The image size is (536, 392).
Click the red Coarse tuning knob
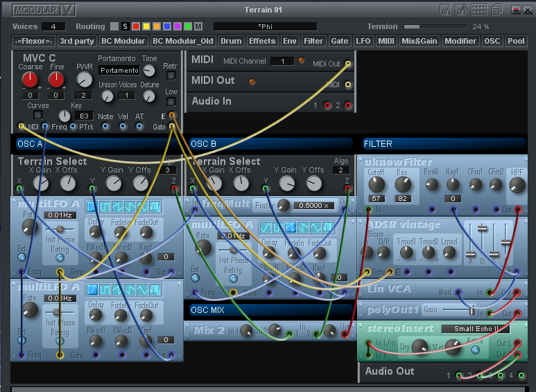(30, 79)
